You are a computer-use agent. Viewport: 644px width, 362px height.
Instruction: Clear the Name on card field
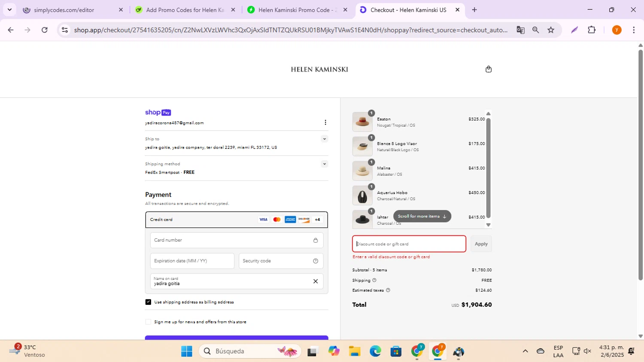[316, 281]
